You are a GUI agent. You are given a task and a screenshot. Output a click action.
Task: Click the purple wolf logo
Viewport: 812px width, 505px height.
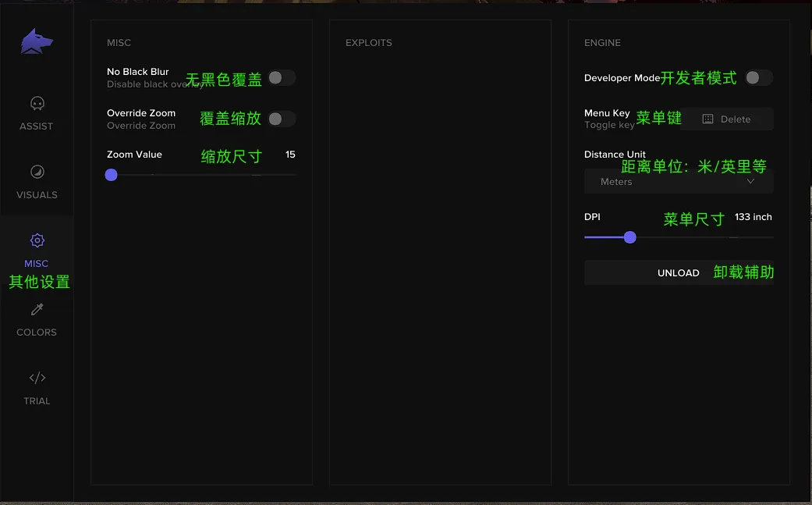coord(37,41)
